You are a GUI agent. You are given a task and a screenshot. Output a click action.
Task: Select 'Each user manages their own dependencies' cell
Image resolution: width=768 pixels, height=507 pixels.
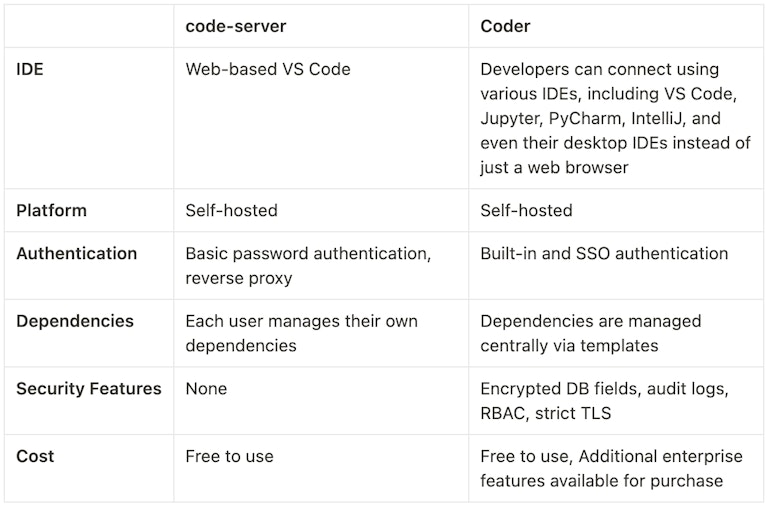coord(301,333)
